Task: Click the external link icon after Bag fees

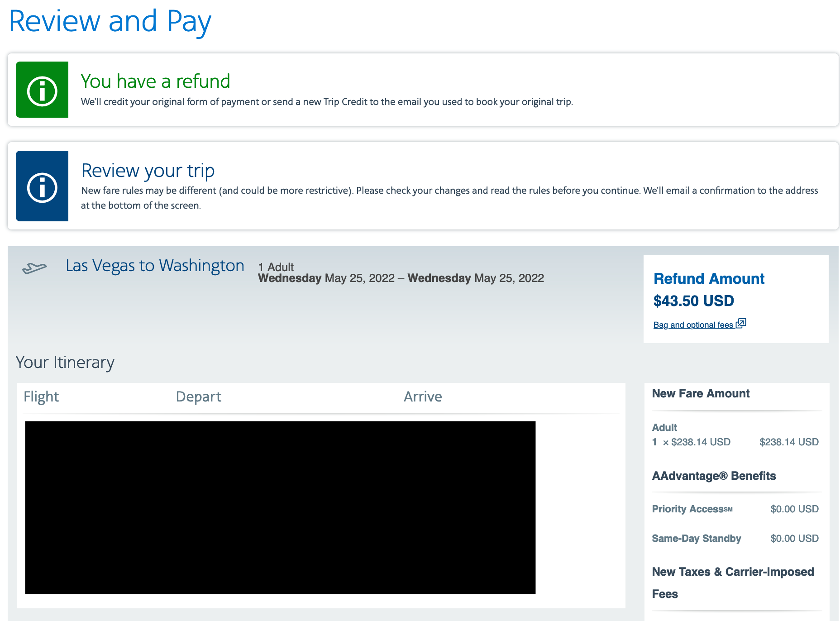Action: pyautogui.click(x=741, y=323)
